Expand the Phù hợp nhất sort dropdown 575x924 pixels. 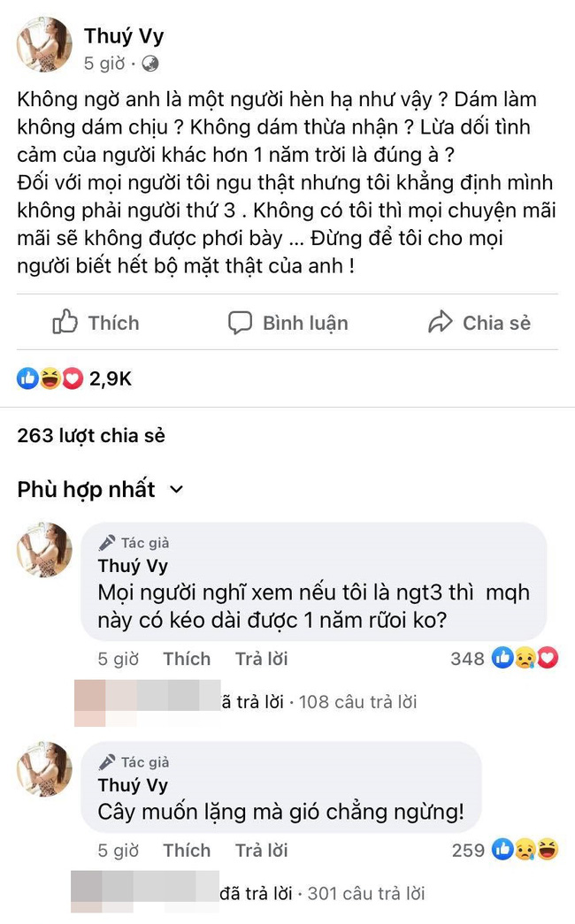pyautogui.click(x=176, y=490)
